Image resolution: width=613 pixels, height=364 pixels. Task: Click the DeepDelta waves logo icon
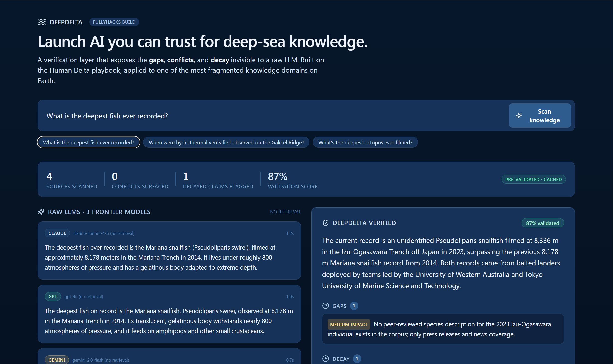point(42,22)
